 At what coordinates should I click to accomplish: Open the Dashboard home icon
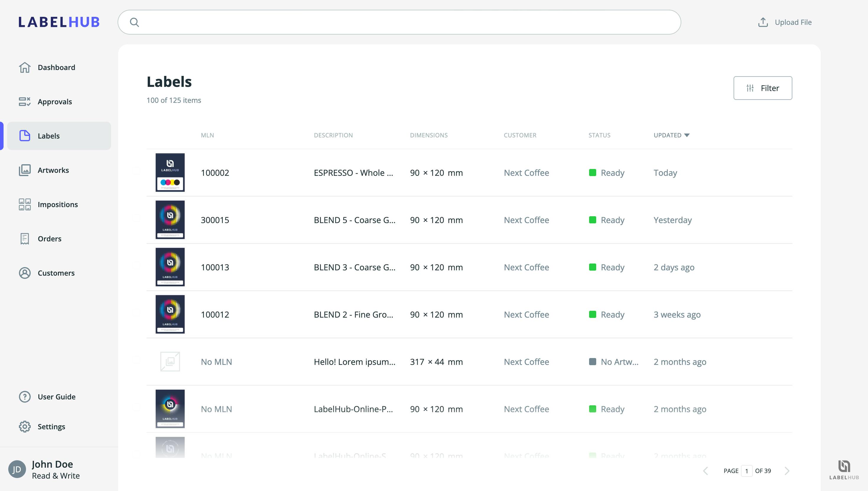tap(25, 67)
